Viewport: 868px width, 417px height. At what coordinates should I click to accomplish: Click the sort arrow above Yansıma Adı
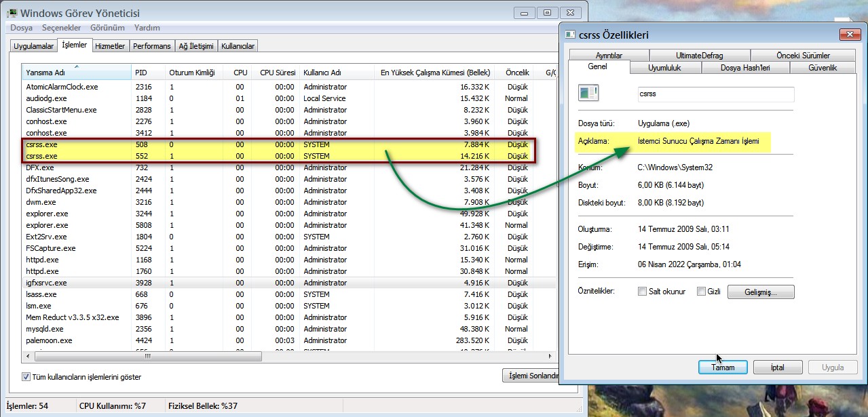76,66
